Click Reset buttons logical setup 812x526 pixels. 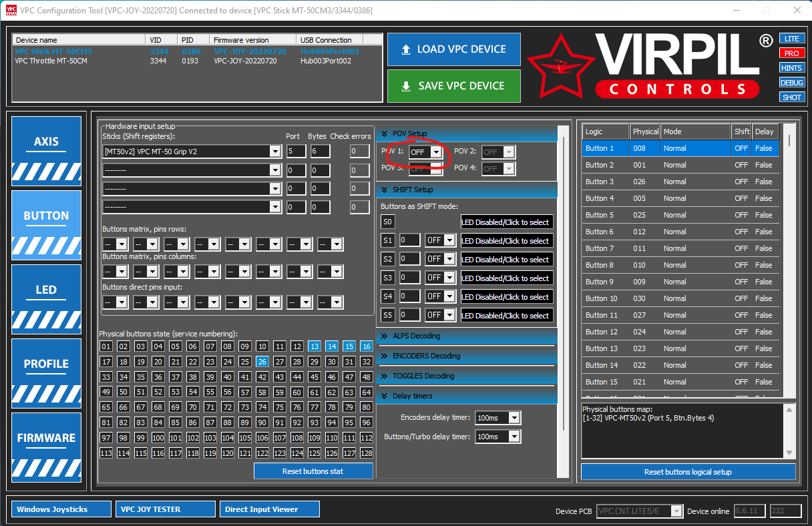pyautogui.click(x=688, y=472)
